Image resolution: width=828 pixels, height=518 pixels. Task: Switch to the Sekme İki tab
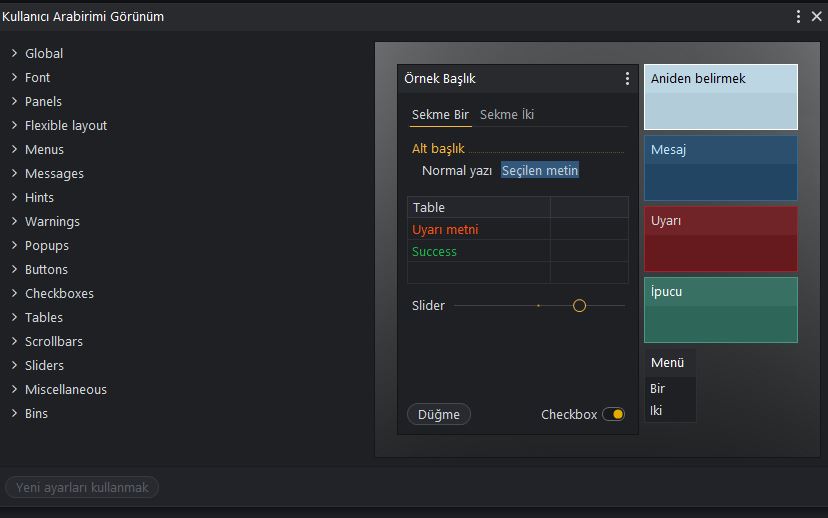pos(507,115)
